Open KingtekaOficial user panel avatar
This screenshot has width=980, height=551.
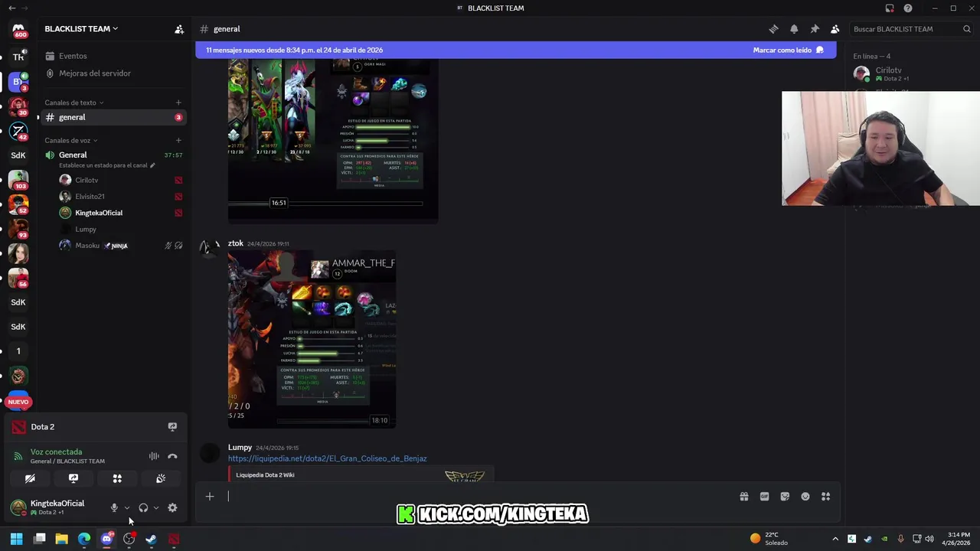18,507
